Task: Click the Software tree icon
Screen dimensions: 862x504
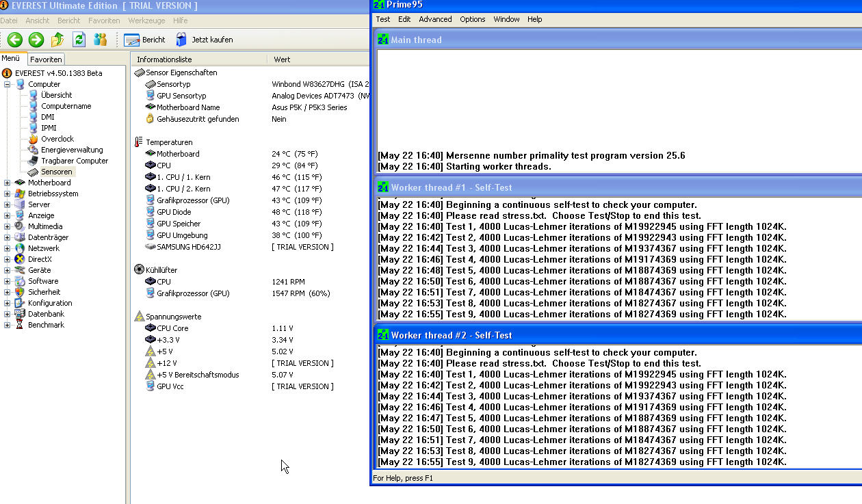Action: 20,281
